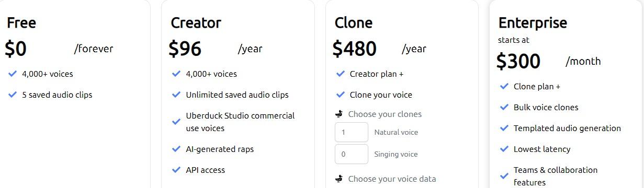The height and width of the screenshot is (188, 644).
Task: Click duck icon next to Choose your voice data
Action: [x=339, y=179]
